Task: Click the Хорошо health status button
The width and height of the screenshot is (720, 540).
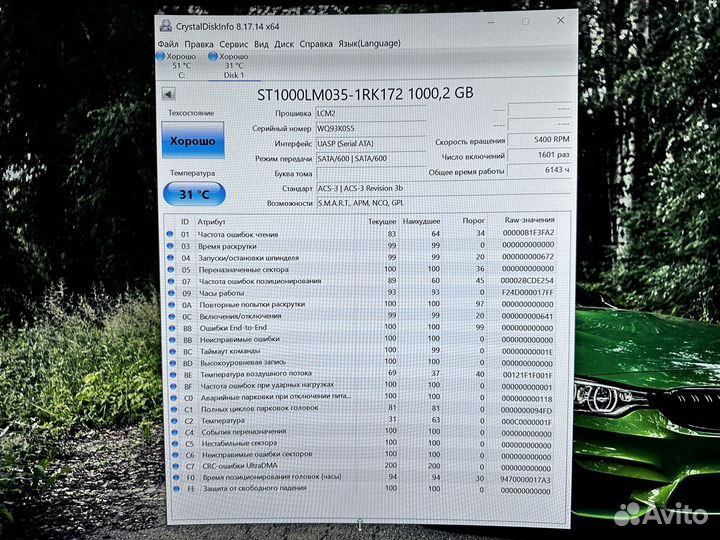Action: 193,141
